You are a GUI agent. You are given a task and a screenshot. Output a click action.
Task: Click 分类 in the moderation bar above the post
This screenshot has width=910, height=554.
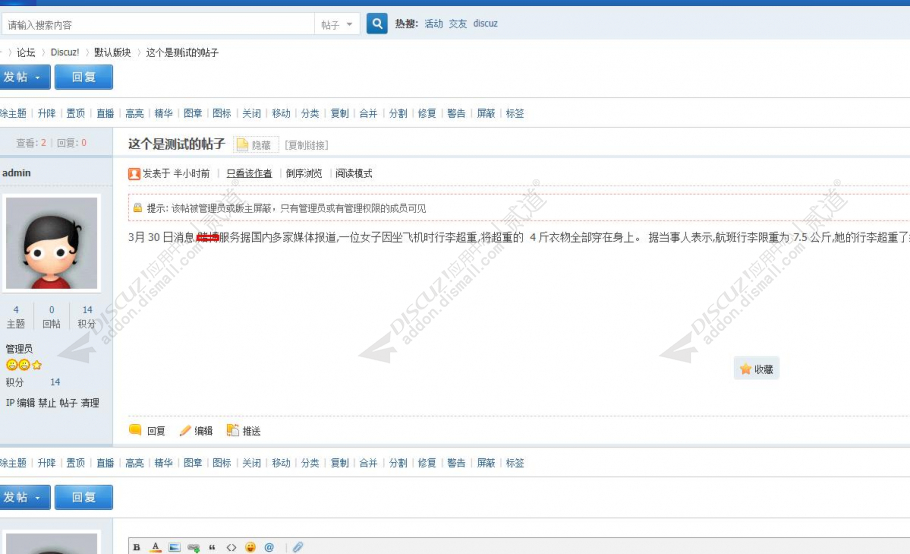(x=310, y=113)
